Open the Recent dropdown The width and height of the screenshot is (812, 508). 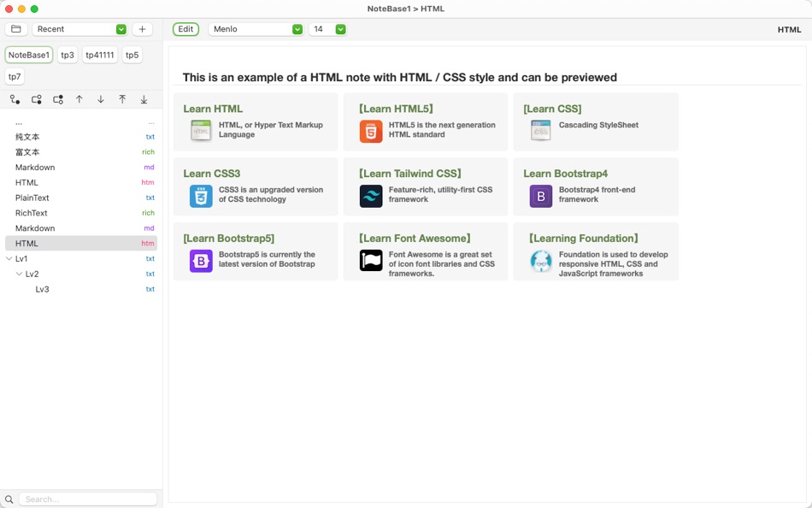79,29
